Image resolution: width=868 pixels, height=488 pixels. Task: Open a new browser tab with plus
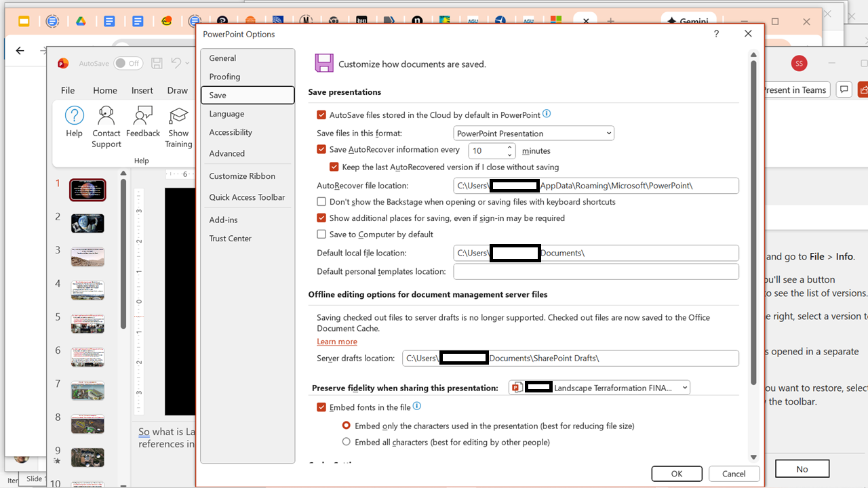point(611,22)
